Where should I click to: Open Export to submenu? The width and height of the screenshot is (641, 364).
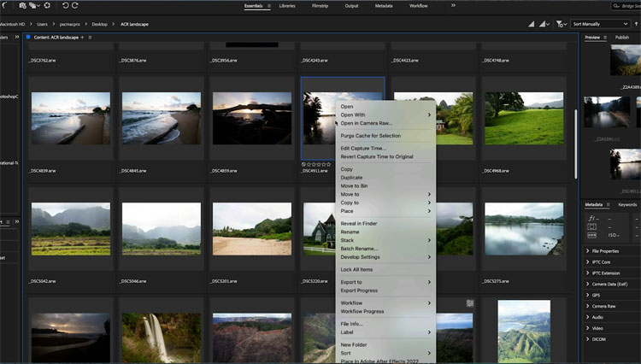tap(385, 282)
